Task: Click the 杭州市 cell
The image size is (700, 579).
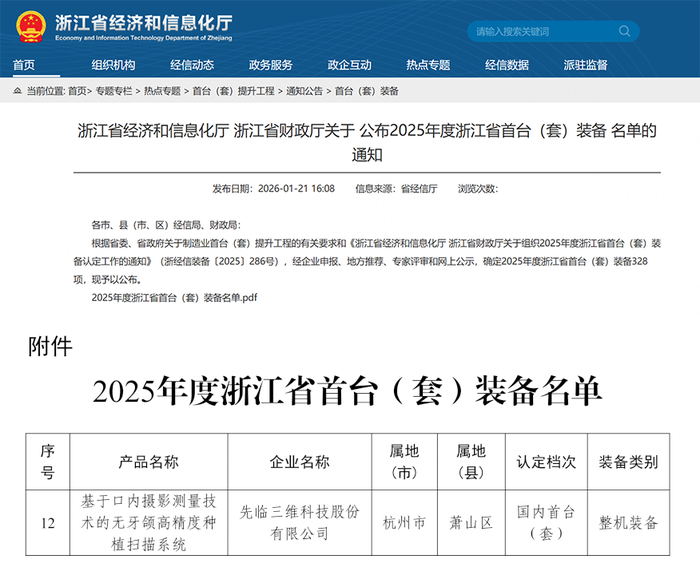Action: [404, 523]
